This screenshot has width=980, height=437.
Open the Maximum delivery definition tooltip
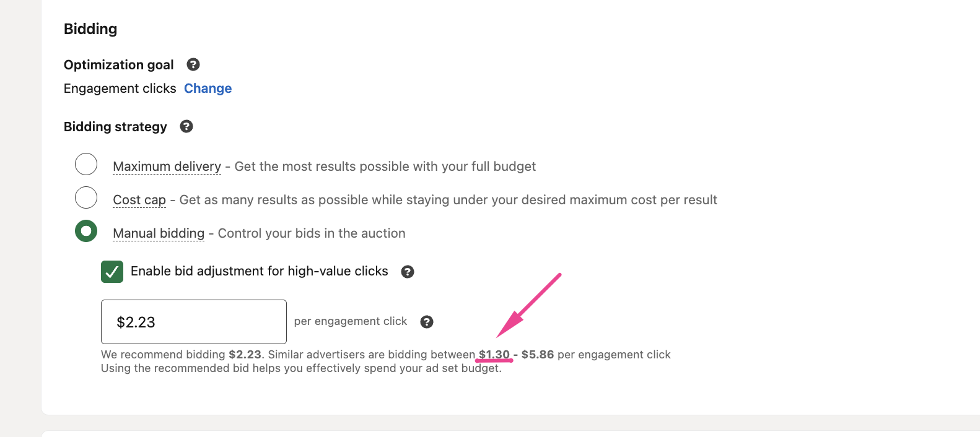(x=167, y=166)
